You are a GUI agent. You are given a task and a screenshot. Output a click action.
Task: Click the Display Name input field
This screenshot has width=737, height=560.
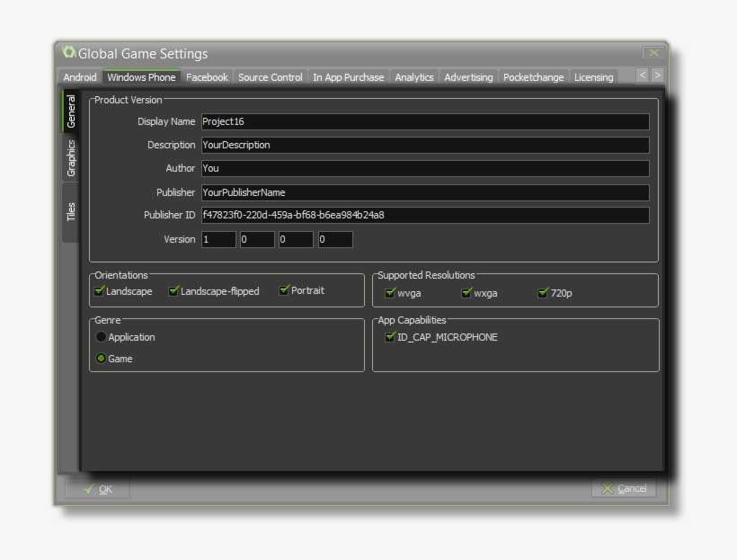point(424,122)
